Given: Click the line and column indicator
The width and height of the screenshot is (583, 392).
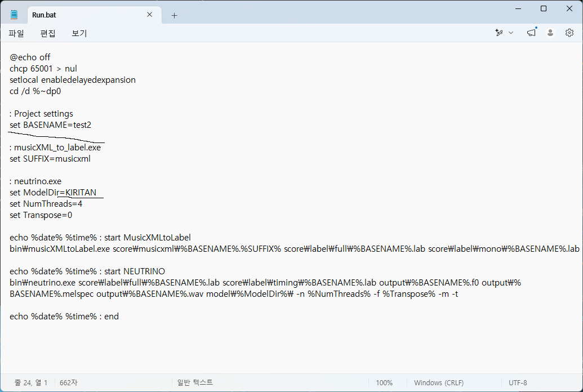Looking at the screenshot, I should [31, 382].
